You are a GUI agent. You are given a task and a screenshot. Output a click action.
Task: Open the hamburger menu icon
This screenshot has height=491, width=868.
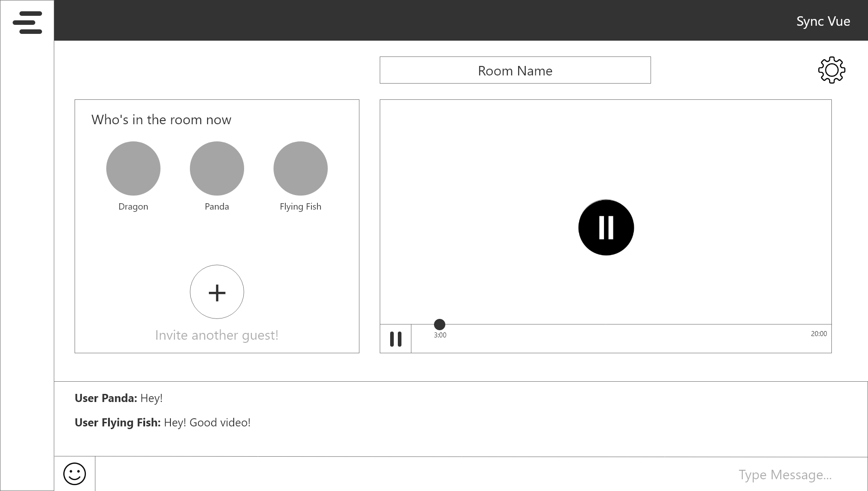pos(27,23)
